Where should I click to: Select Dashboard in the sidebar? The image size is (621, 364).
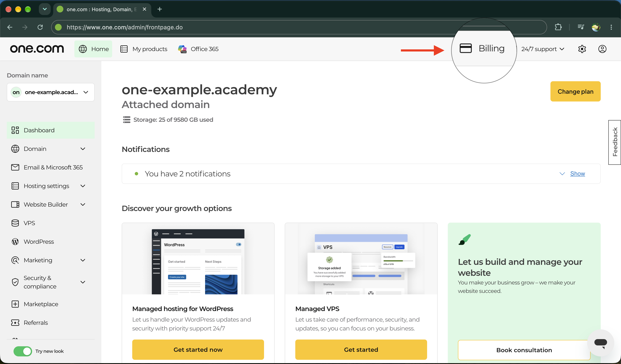coord(50,130)
